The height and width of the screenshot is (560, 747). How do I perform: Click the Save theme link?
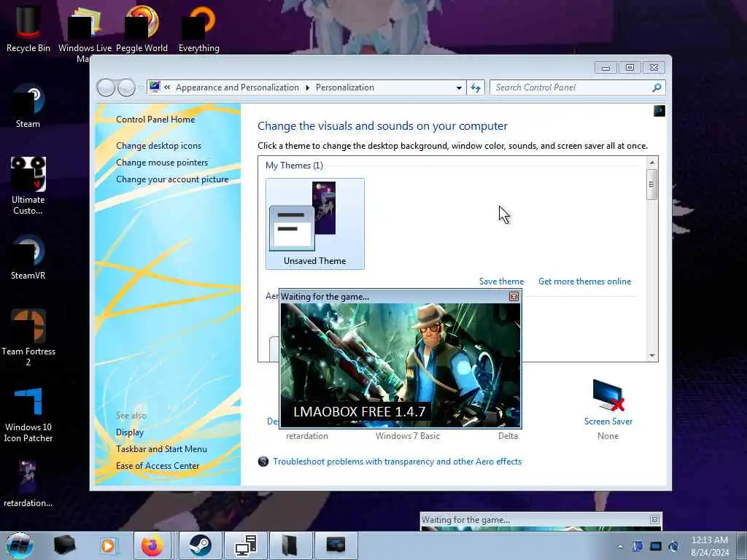point(501,281)
